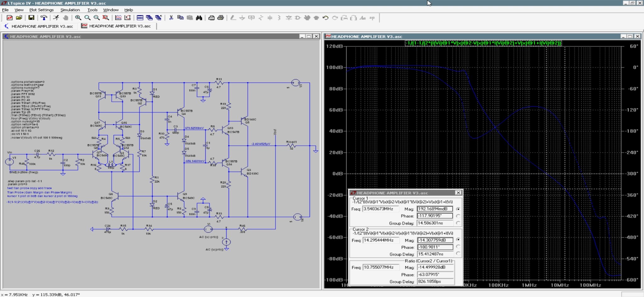
Task: Open Find with the binoculars icon
Action: [199, 18]
